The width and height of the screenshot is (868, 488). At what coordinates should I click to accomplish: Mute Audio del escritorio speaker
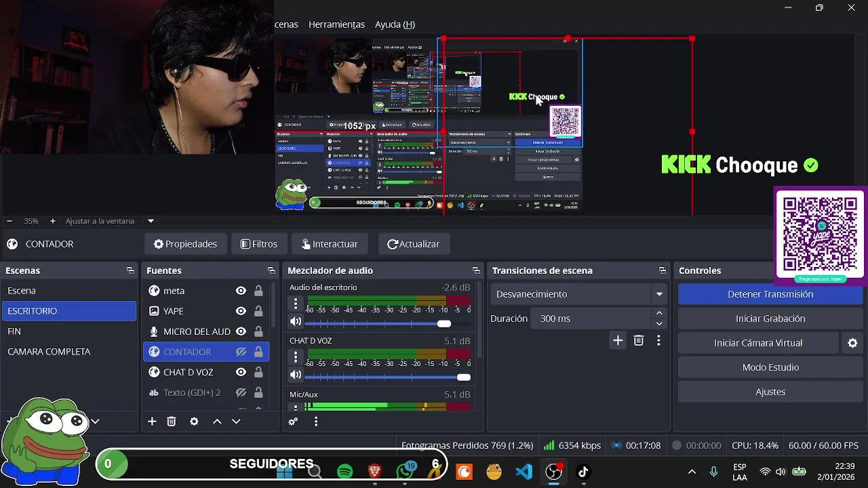pos(296,322)
